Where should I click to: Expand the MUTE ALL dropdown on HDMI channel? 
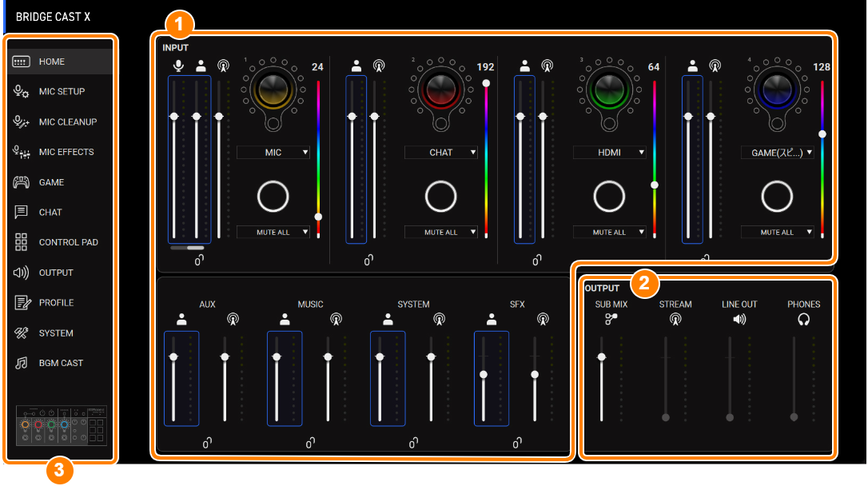click(610, 233)
